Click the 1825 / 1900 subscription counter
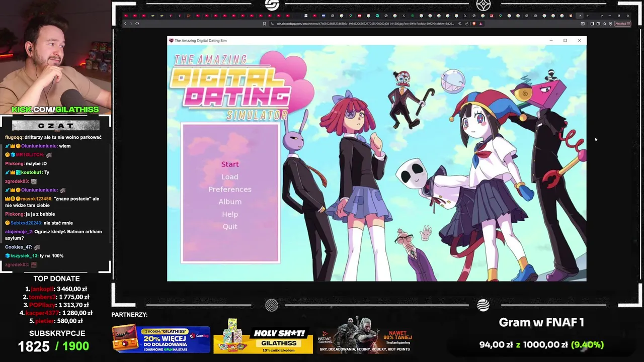This screenshot has height=362, width=644. (53, 346)
